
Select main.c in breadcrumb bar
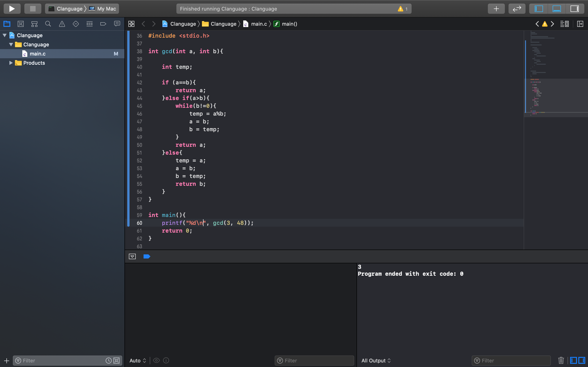[259, 24]
